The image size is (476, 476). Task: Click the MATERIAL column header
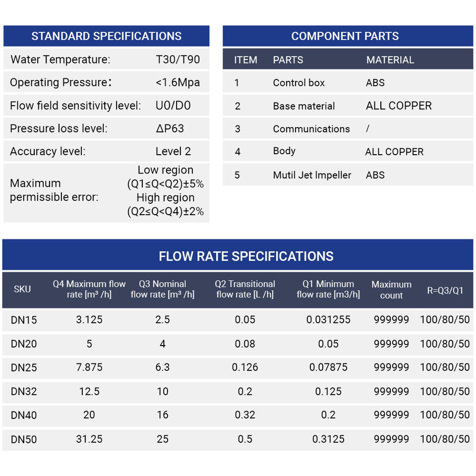pos(390,60)
